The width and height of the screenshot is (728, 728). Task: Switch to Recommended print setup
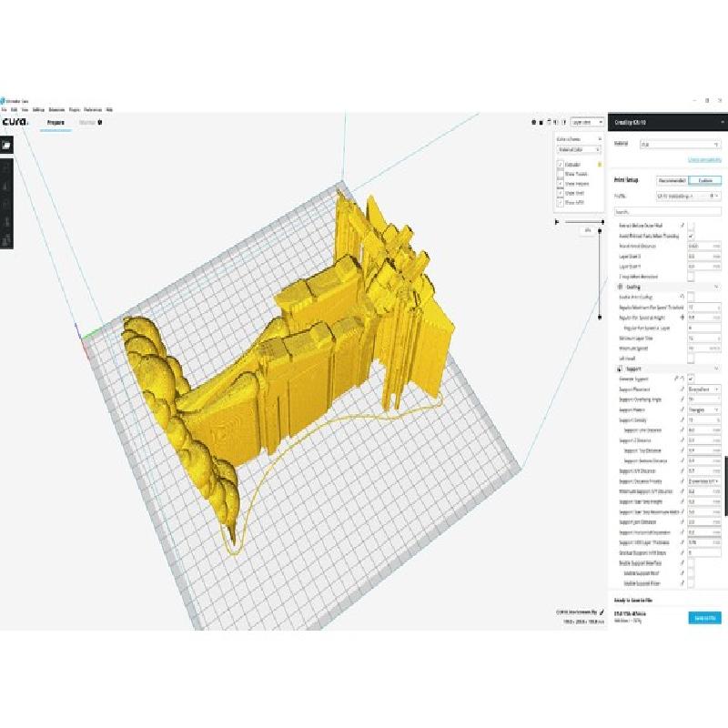[x=672, y=180]
